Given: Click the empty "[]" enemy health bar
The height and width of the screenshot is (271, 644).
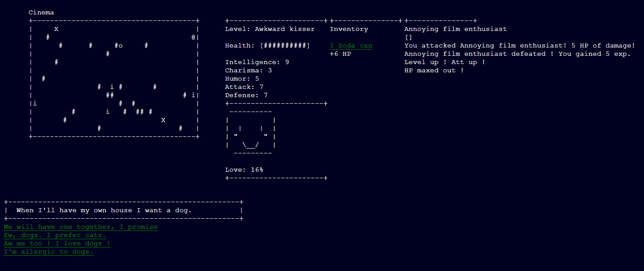Looking at the screenshot, I should (409, 37).
